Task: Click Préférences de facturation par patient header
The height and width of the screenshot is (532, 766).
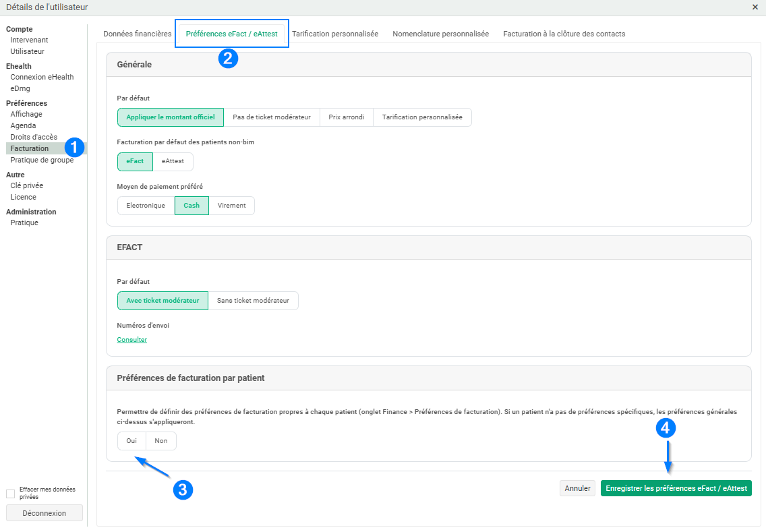Action: (x=428, y=378)
